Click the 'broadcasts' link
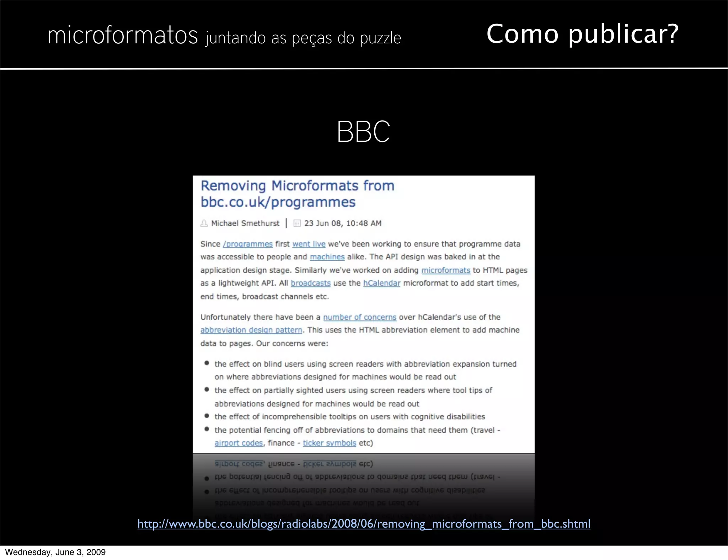The width and height of the screenshot is (728, 560). click(x=310, y=283)
